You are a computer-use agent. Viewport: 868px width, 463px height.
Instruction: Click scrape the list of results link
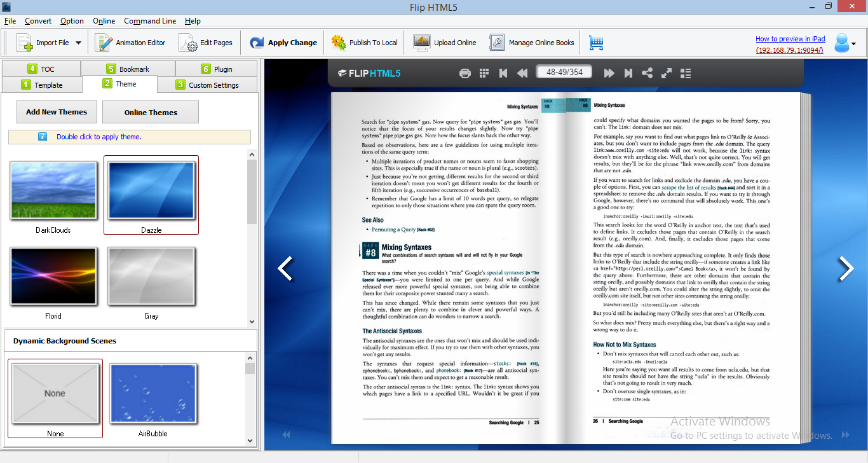[x=689, y=188]
